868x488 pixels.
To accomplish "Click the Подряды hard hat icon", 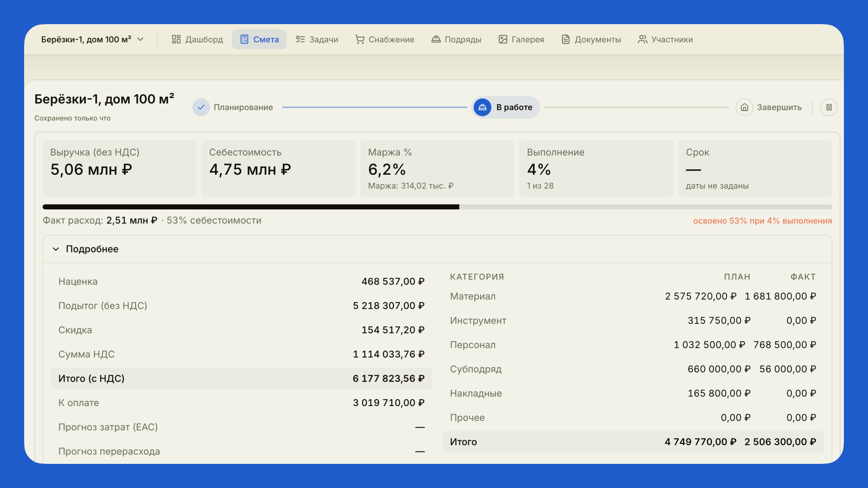I will [436, 39].
